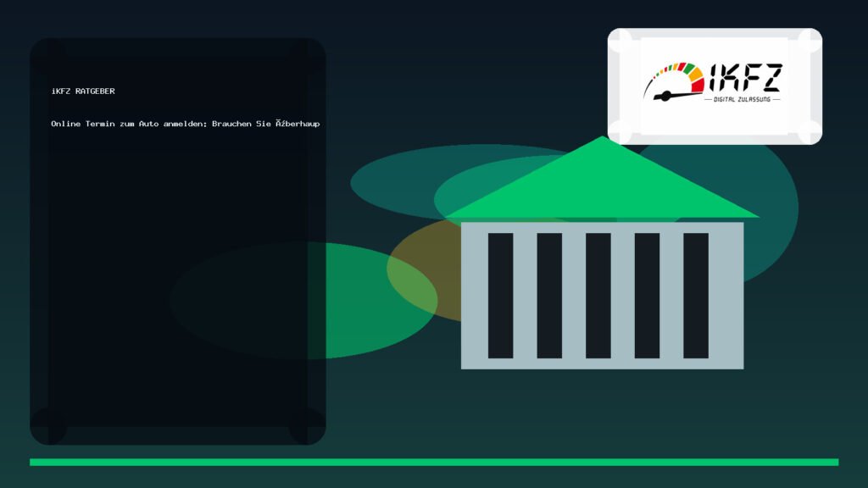Viewport: 868px width, 488px height.
Task: Click the iKFZ speedometer logo
Action: point(713,82)
